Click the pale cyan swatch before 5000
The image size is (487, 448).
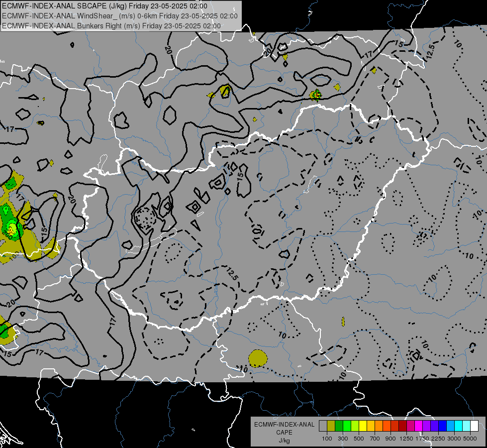click(x=467, y=426)
